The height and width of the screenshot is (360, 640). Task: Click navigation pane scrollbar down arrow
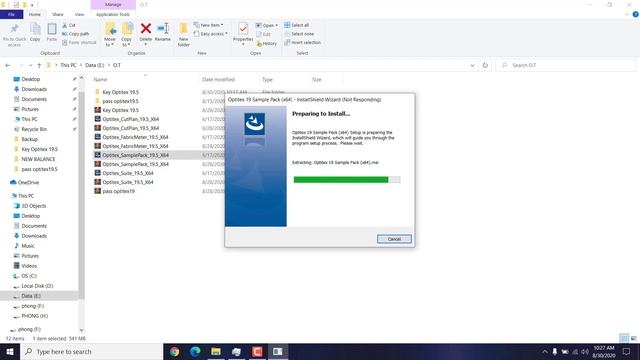tap(81, 330)
